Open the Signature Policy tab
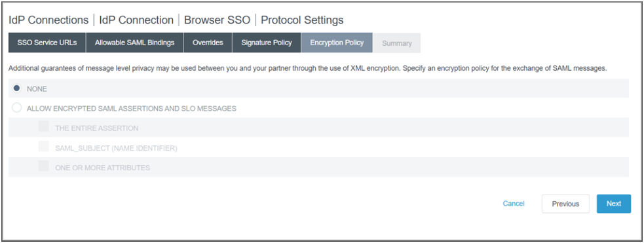Viewport: 644px width, 243px height. [x=267, y=43]
